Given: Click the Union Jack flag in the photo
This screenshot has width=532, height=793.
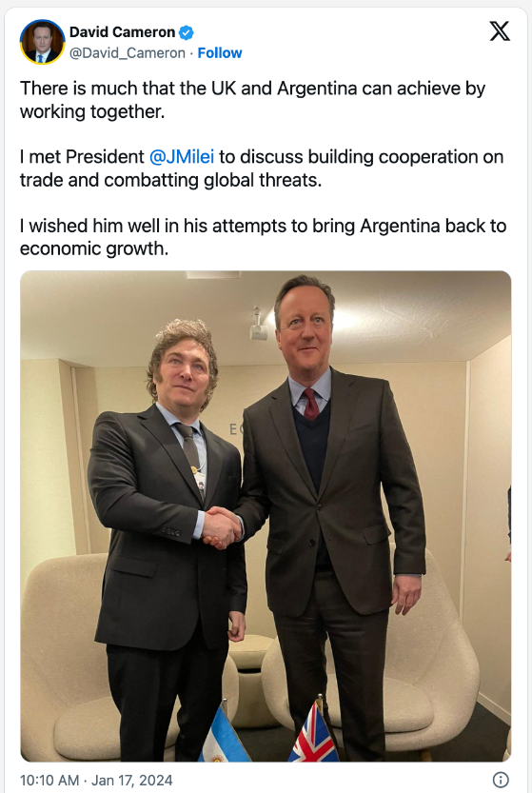Looking at the screenshot, I should [314, 733].
